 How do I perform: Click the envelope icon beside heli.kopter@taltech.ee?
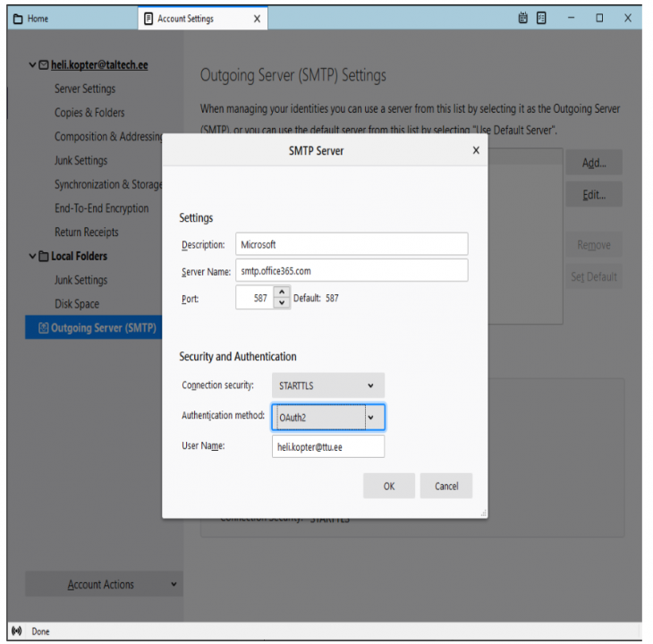pos(44,65)
